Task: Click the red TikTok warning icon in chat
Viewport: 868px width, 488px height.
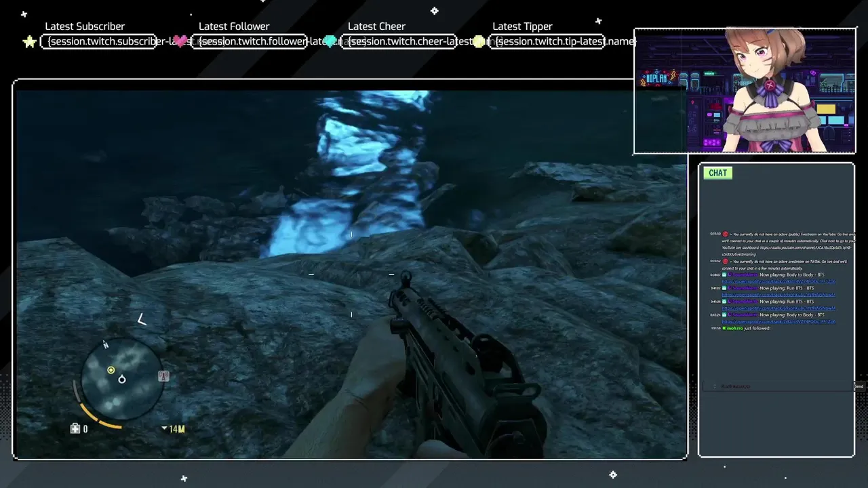Action: (x=725, y=262)
